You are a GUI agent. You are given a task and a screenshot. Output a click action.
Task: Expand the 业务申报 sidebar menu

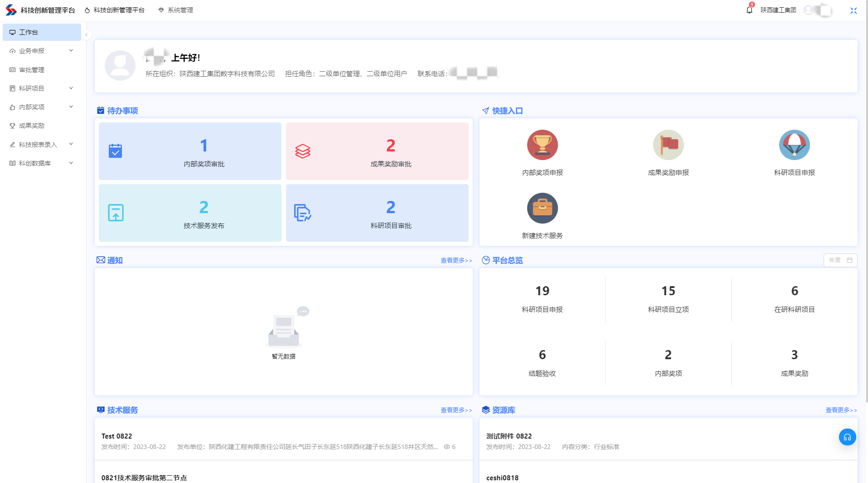click(x=42, y=51)
